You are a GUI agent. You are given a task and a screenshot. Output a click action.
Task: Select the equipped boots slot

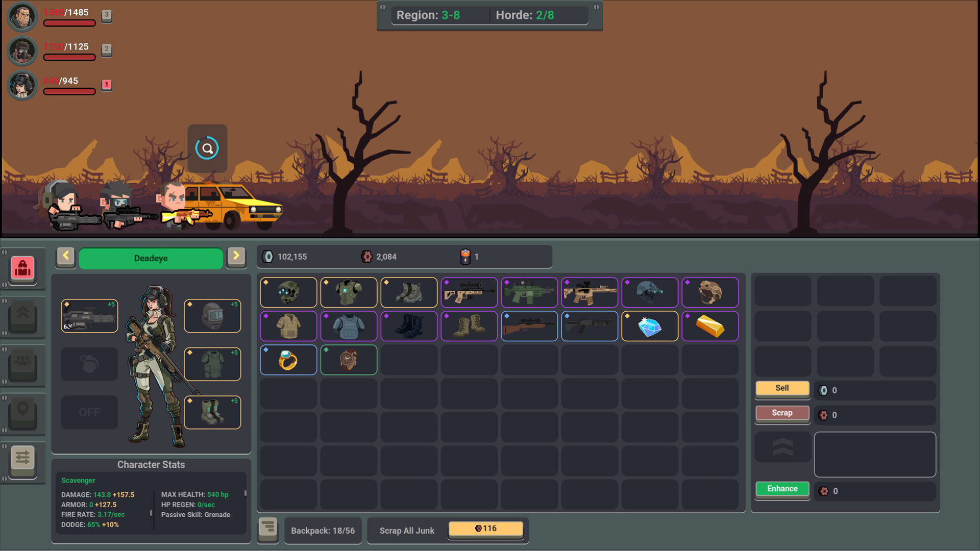(212, 412)
